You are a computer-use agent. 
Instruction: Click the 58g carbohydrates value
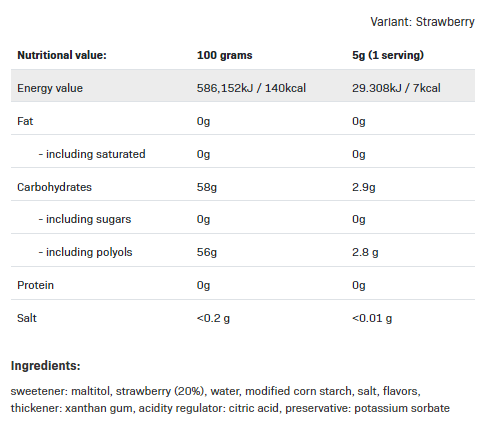click(207, 187)
